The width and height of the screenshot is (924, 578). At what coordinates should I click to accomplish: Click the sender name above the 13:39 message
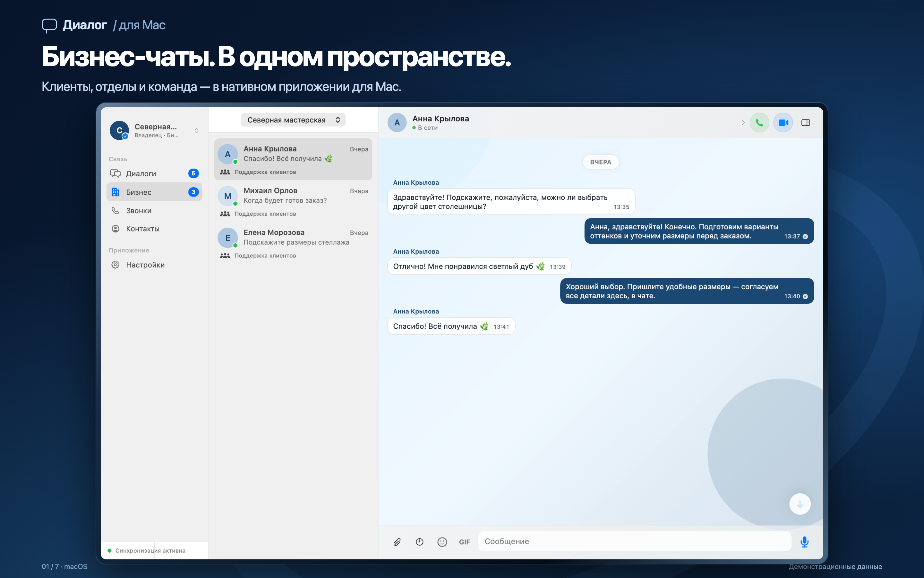click(416, 251)
